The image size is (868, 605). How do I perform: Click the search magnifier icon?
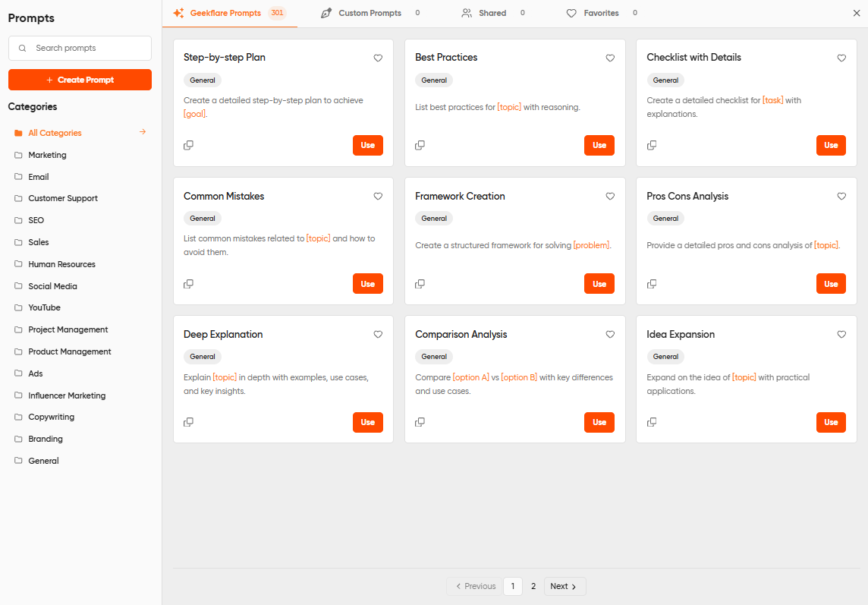24,48
